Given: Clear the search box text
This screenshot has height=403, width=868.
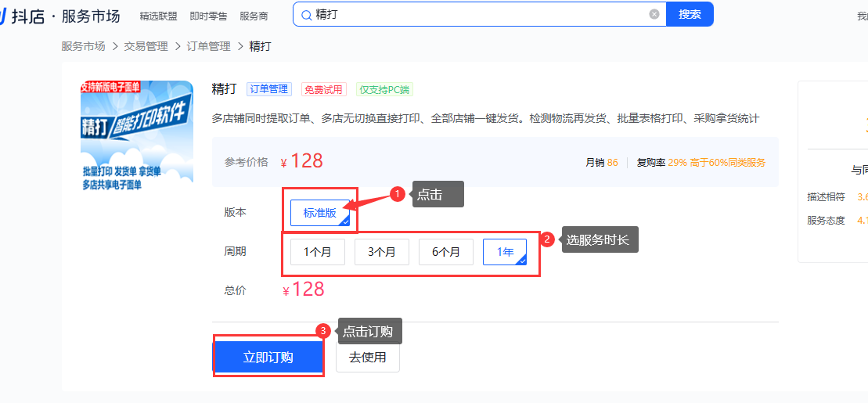Looking at the screenshot, I should (x=654, y=14).
